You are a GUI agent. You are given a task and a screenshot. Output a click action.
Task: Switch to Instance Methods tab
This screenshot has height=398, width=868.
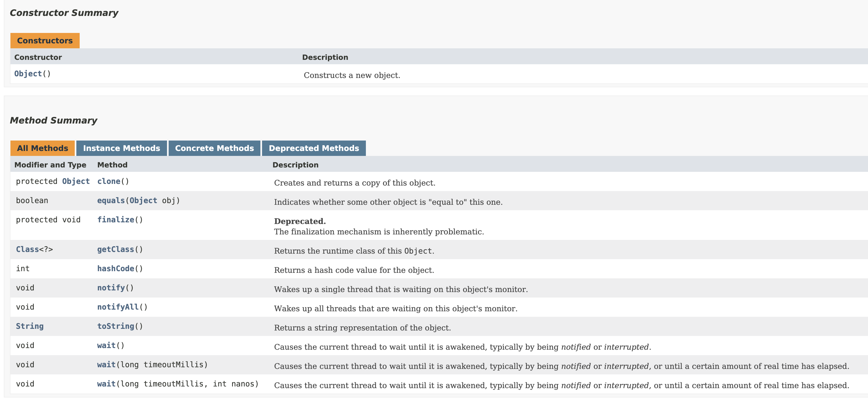[121, 148]
